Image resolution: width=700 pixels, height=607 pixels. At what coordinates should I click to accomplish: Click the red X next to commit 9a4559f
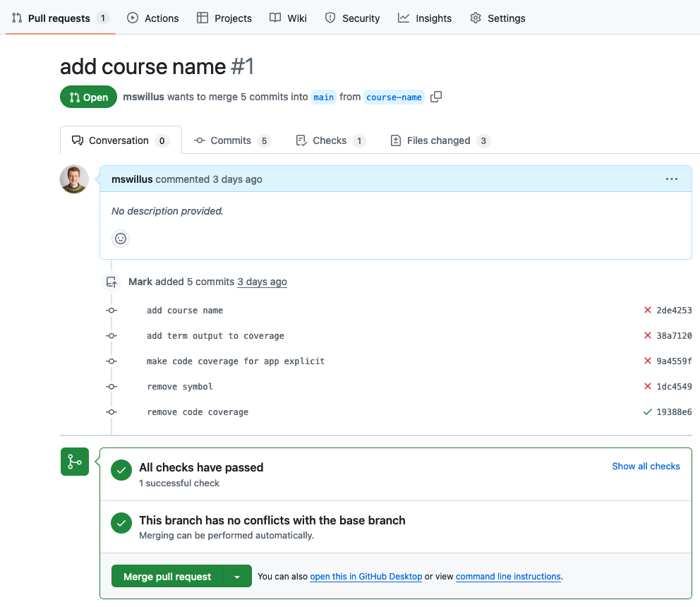[x=647, y=361]
